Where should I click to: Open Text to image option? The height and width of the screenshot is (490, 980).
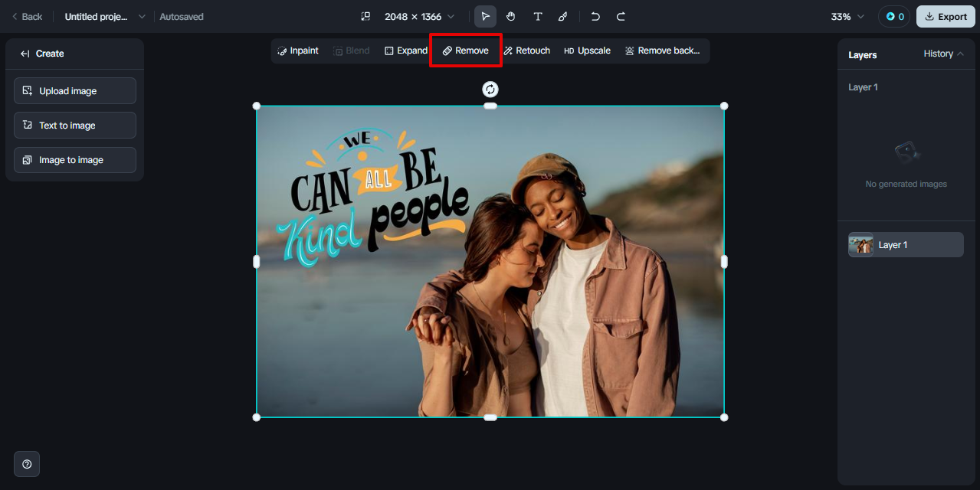point(75,125)
